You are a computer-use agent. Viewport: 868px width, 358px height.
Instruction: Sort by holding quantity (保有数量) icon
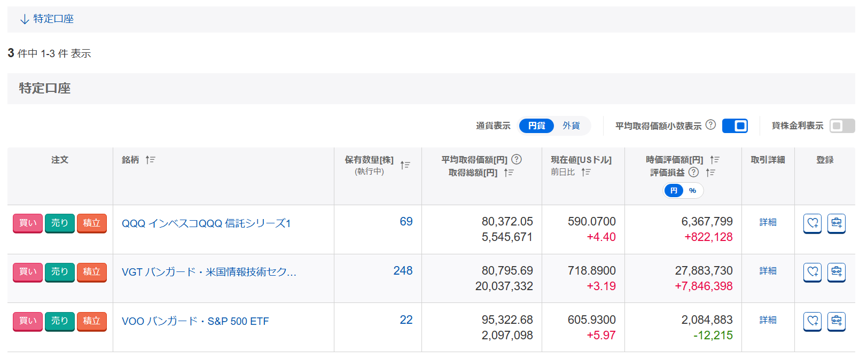pyautogui.click(x=405, y=165)
